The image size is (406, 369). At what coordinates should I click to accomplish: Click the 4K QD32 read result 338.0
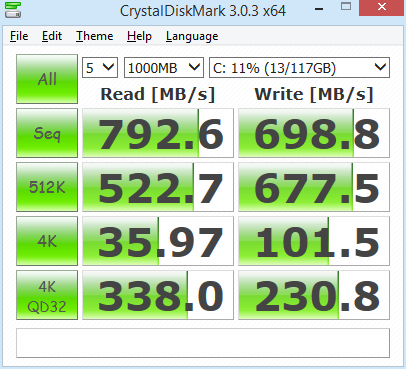pyautogui.click(x=158, y=295)
